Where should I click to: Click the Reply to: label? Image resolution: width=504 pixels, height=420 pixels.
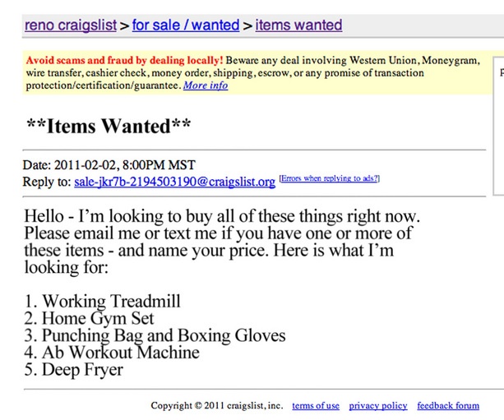[47, 182]
